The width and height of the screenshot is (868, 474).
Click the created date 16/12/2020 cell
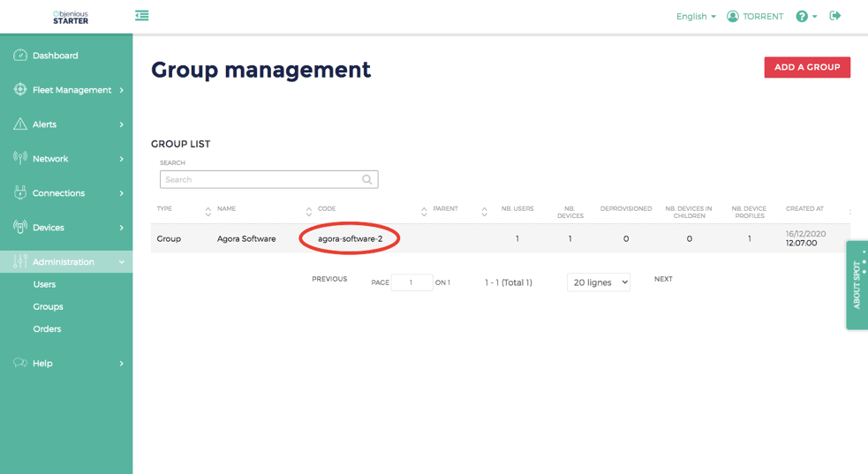pos(805,238)
